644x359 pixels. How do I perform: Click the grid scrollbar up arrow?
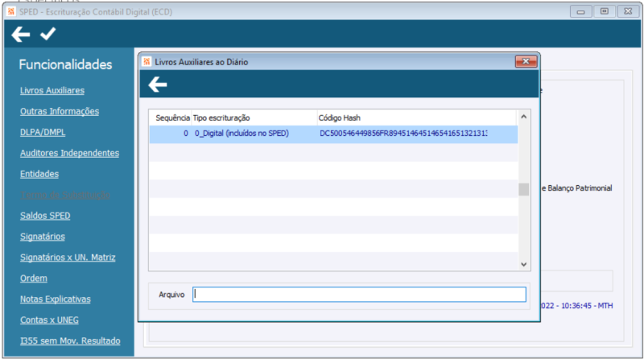point(524,117)
